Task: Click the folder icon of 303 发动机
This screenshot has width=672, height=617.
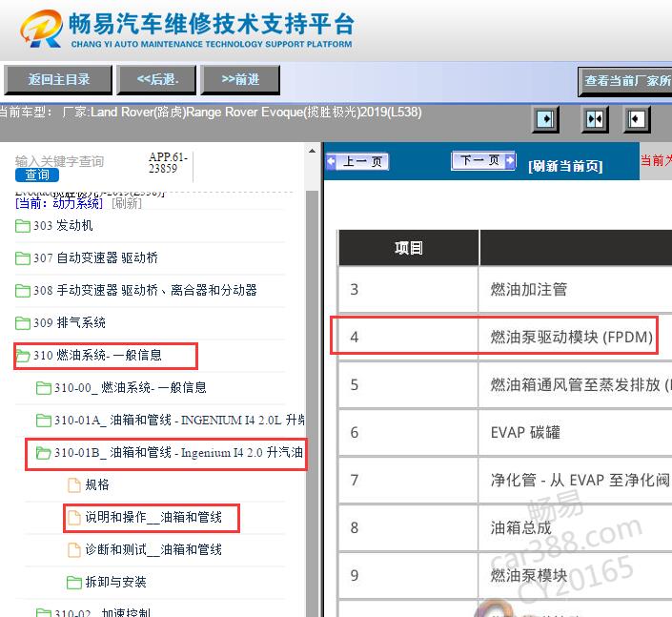Action: (x=22, y=225)
